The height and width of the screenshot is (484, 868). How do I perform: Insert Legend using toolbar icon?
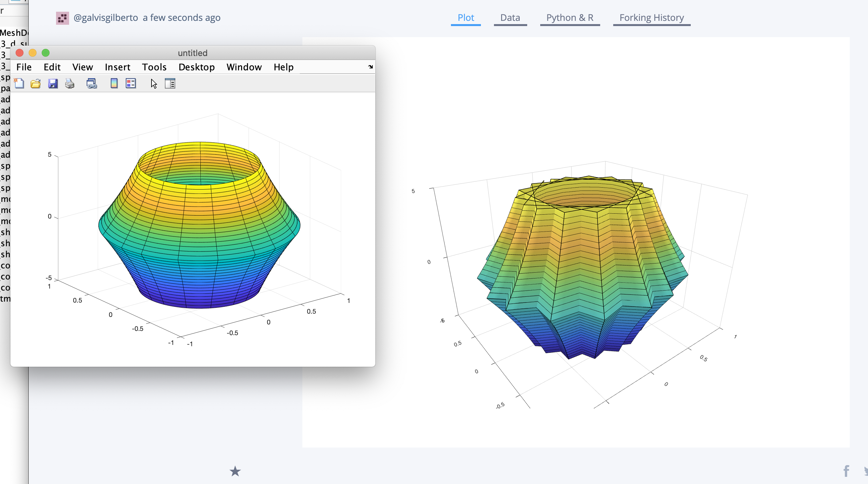click(131, 83)
